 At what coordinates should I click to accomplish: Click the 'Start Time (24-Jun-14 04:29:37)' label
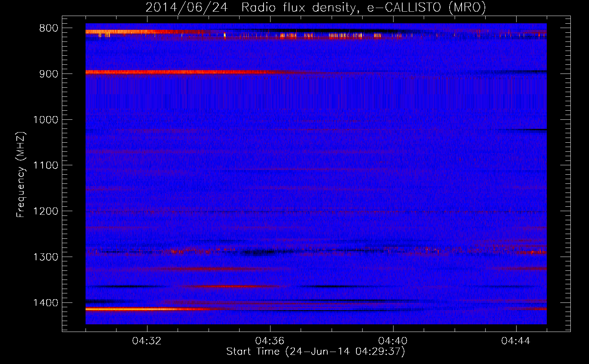point(316,352)
